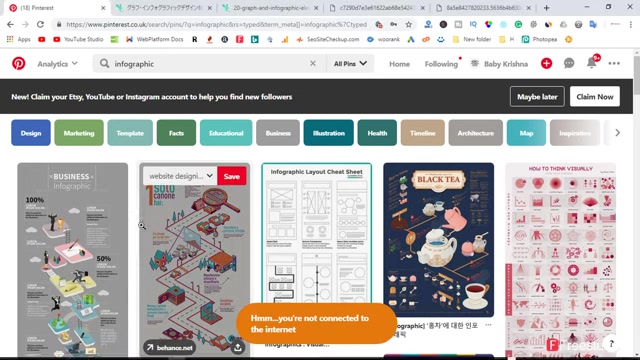
Task: Open the website designi... board dropdown
Action: pyautogui.click(x=180, y=176)
